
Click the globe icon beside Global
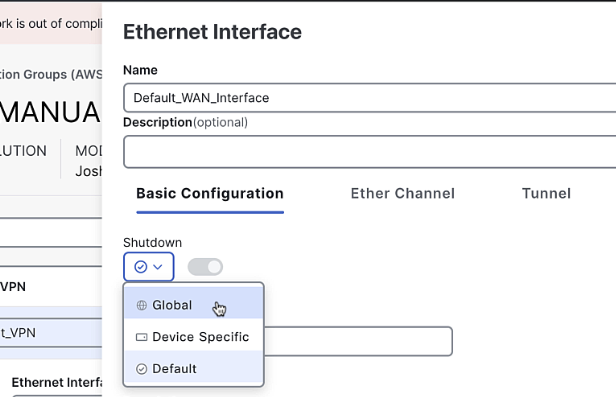141,305
